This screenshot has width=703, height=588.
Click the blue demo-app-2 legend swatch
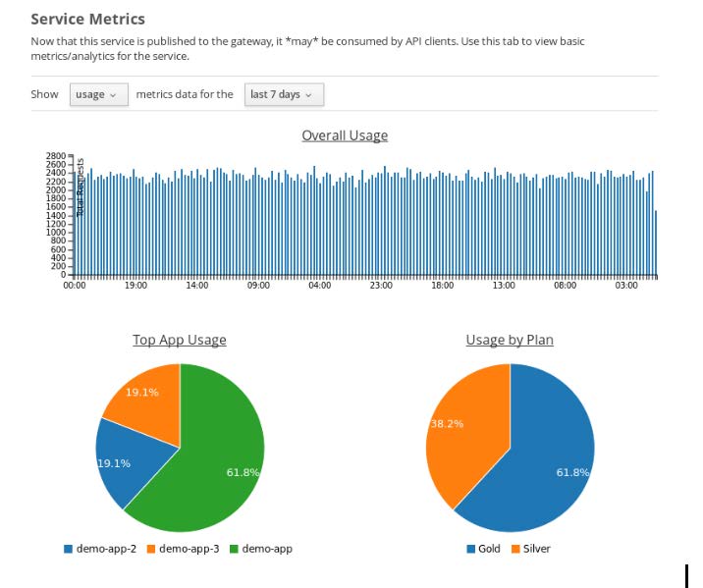(x=69, y=549)
